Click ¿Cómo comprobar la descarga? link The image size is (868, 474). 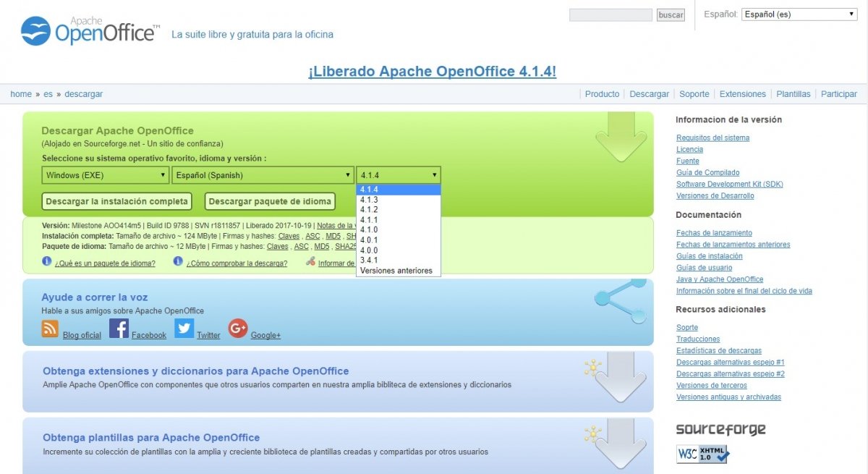[237, 263]
